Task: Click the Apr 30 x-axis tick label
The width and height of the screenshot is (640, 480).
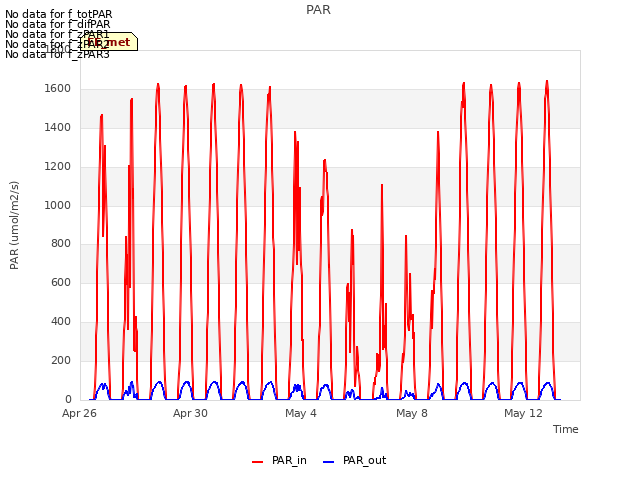Action: point(190,413)
